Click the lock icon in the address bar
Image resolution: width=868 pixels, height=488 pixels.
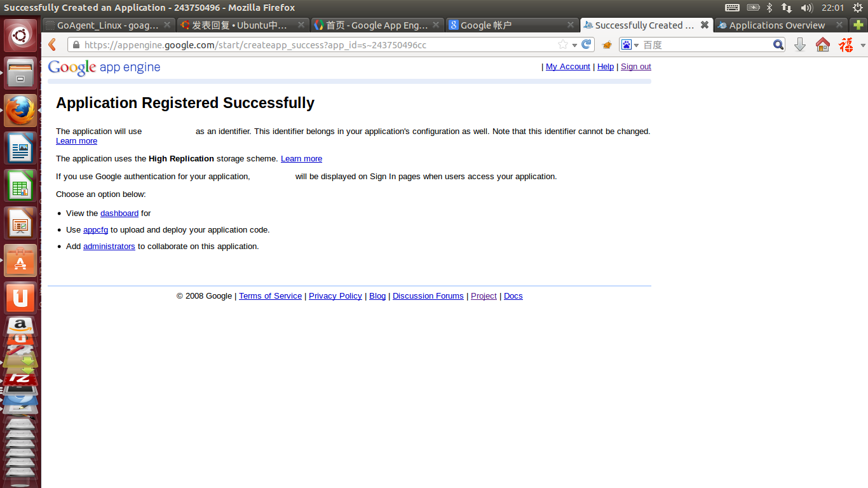point(76,45)
